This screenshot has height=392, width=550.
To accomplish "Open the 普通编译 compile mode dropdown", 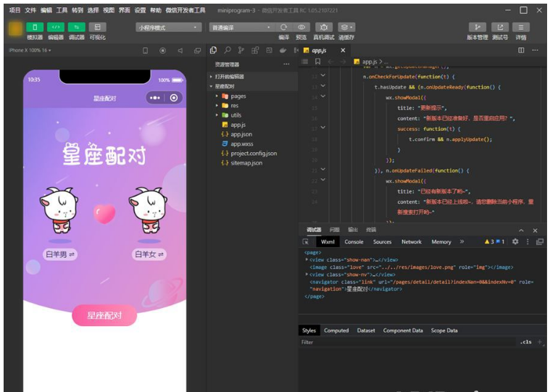I will pos(242,28).
